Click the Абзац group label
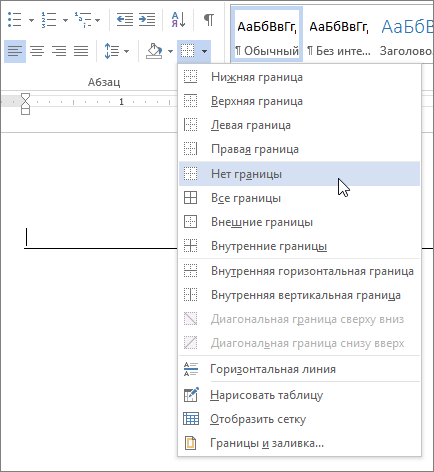434x472 pixels. [x=104, y=82]
